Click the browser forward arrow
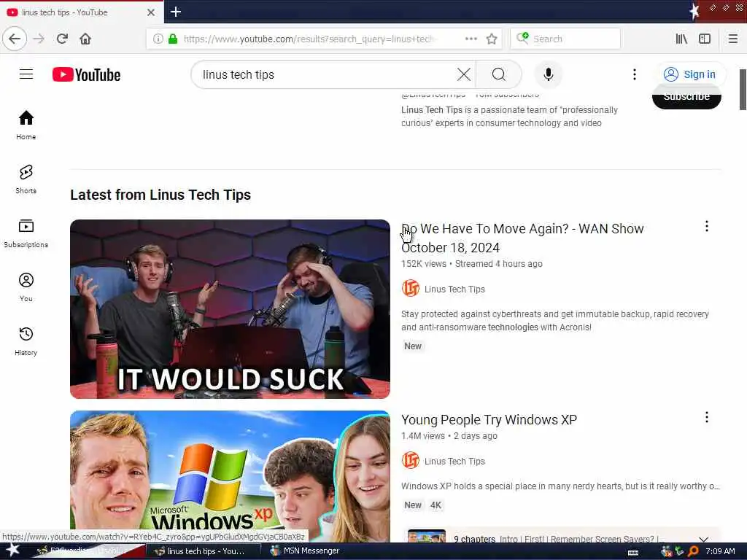This screenshot has height=560, width=747. tap(39, 39)
